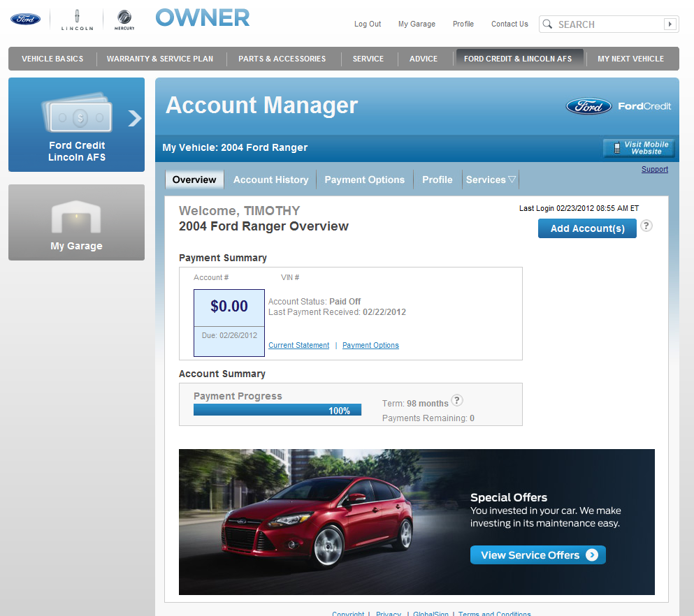Click View Service Offers button
The width and height of the screenshot is (694, 616).
(x=537, y=555)
